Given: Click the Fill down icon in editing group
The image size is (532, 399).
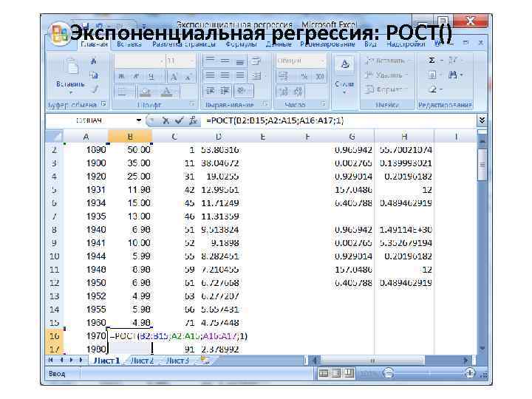Looking at the screenshot, I should click(x=432, y=75).
